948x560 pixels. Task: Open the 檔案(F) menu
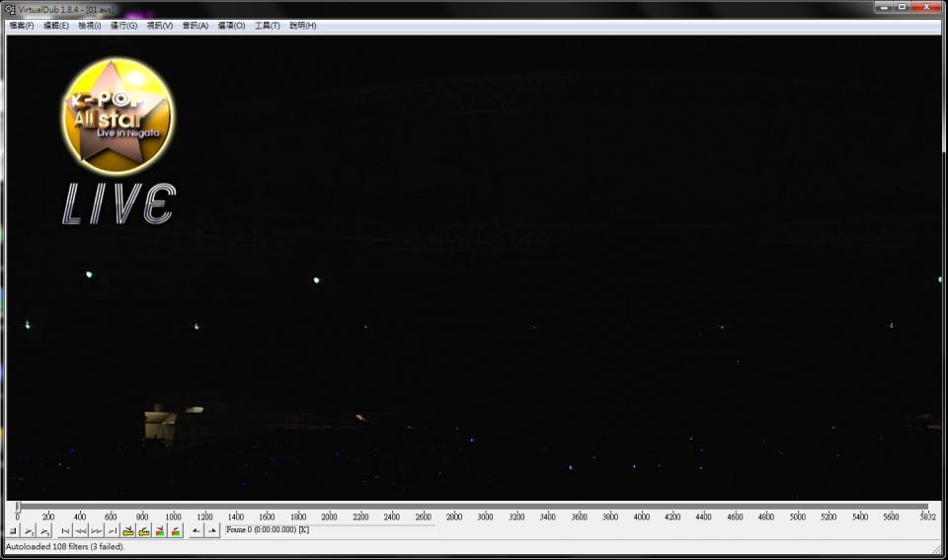[21, 26]
